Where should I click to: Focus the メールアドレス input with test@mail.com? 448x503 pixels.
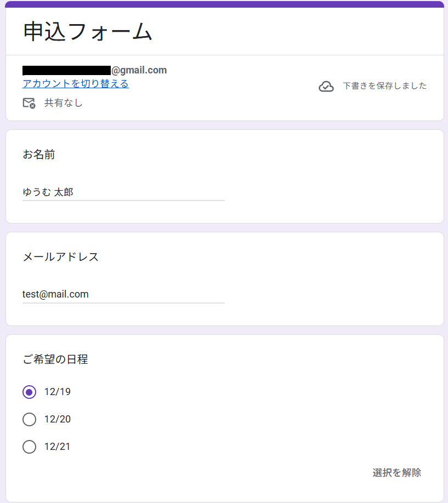point(123,294)
